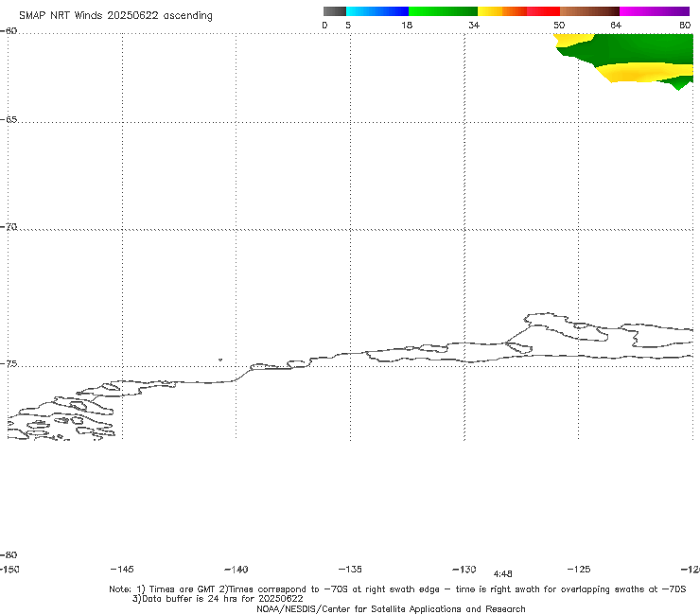Click the magenta-purple segment of the color bar
The width and height of the screenshot is (700, 615).
pos(655,11)
